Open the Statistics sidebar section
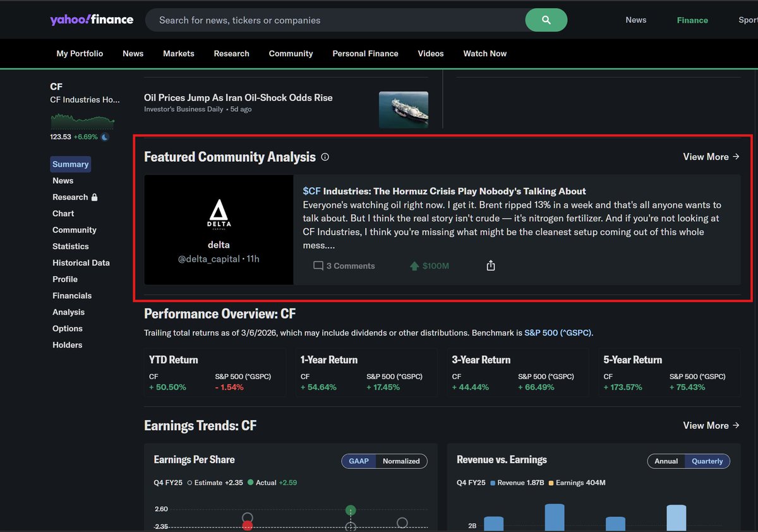 [x=71, y=246]
